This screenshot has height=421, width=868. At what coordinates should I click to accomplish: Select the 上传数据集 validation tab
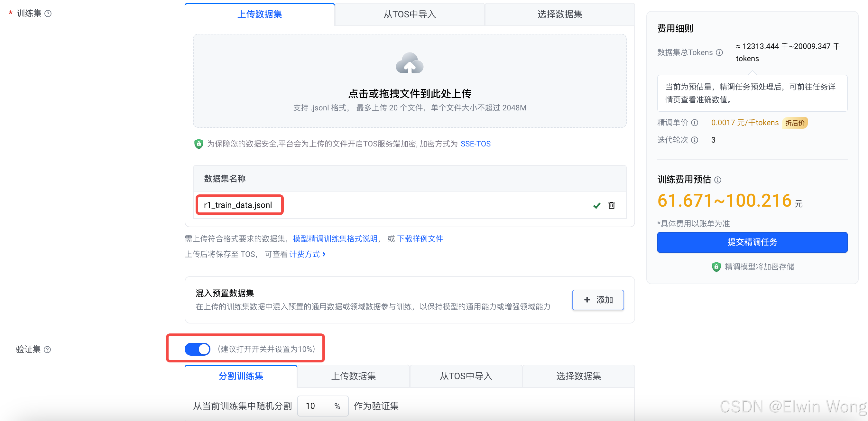click(x=353, y=376)
